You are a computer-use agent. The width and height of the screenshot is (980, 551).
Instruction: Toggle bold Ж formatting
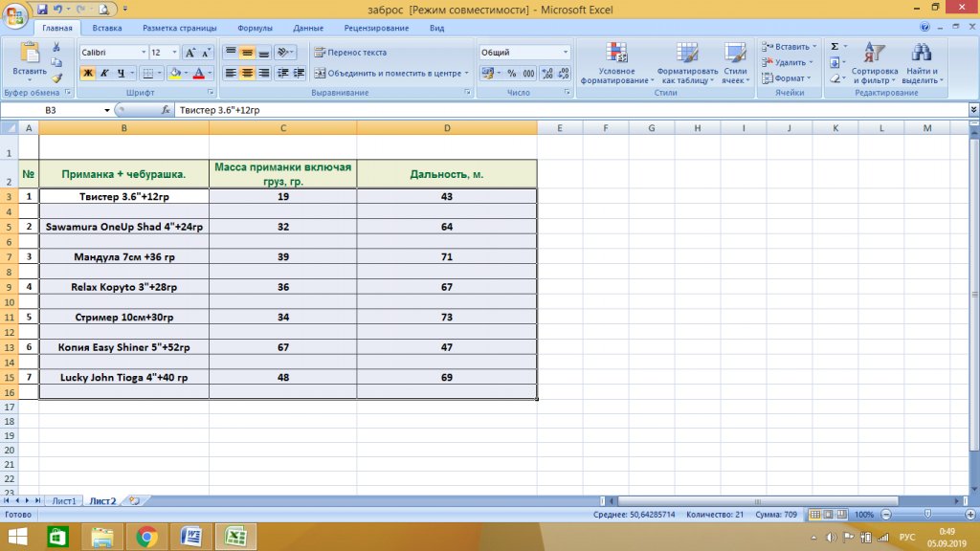tap(88, 73)
